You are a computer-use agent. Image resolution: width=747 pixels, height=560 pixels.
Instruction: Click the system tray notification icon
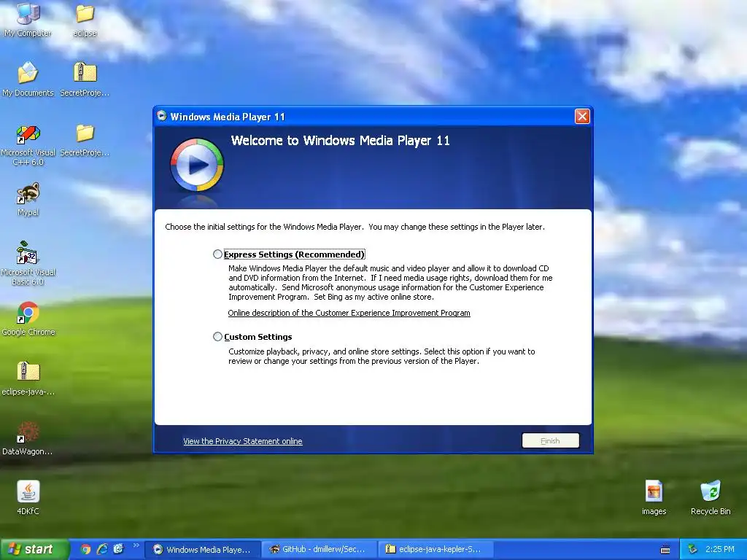coord(693,549)
